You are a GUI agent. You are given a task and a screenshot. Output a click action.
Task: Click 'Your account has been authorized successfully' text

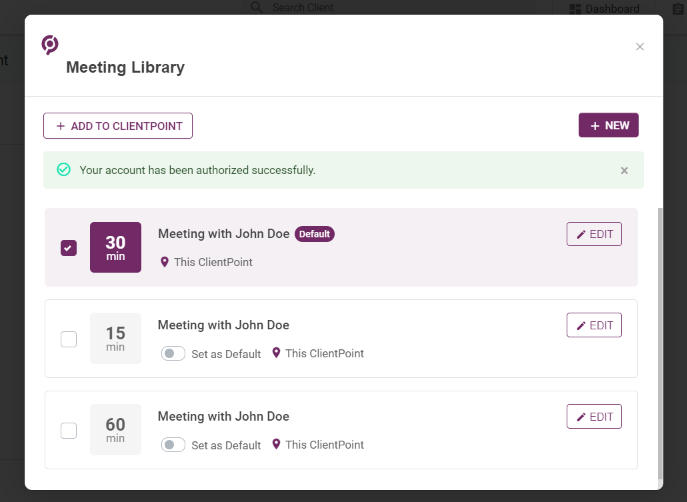coord(198,170)
